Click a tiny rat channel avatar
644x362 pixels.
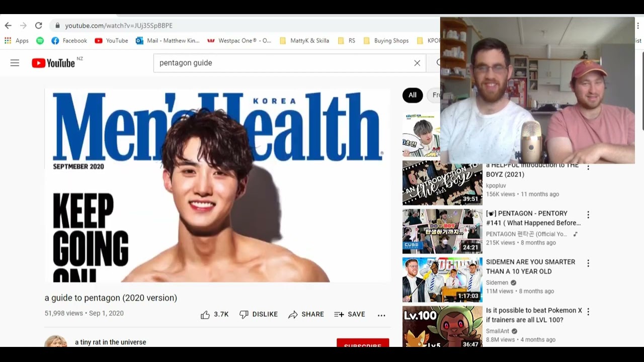click(56, 341)
